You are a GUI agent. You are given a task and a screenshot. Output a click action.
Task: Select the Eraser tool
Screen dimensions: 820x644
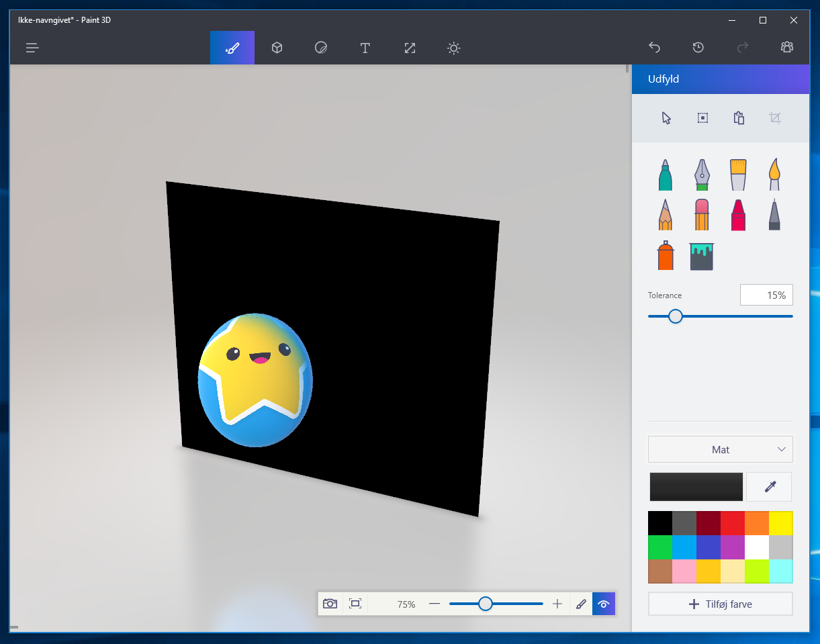click(702, 215)
